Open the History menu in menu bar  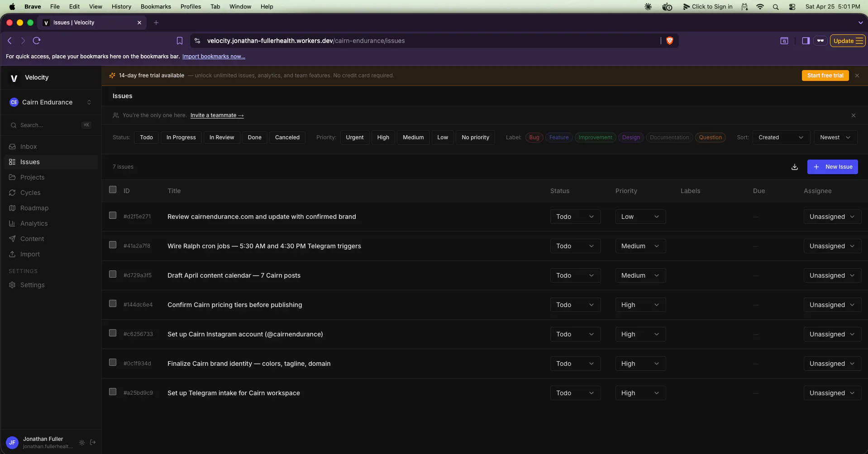coord(121,7)
